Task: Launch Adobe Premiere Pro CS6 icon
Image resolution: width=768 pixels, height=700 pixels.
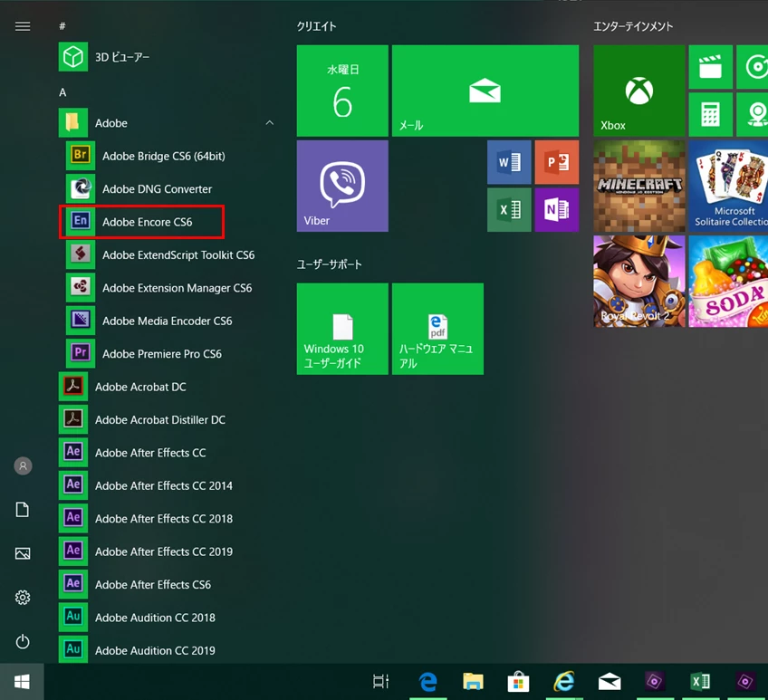Action: 81,353
